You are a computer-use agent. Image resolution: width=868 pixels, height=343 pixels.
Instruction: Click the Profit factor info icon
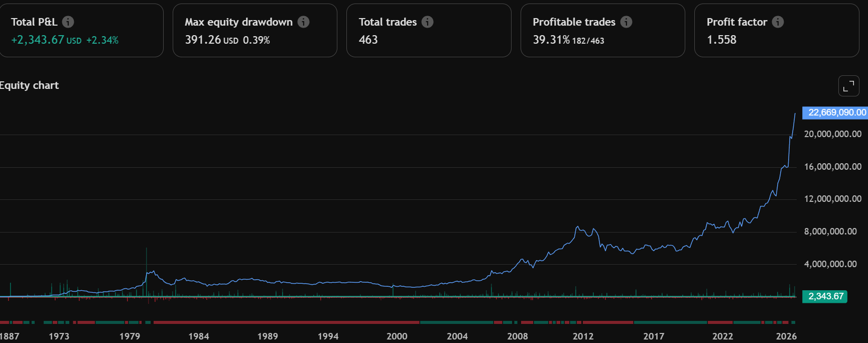[778, 22]
